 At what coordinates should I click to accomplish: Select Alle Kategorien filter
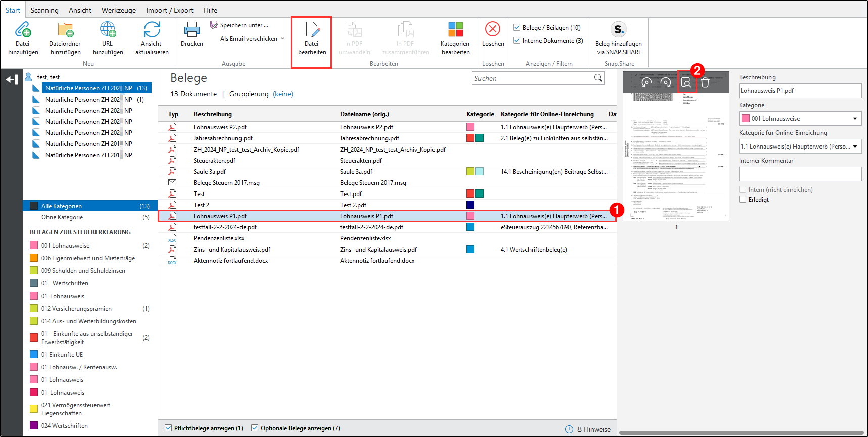[90, 206]
